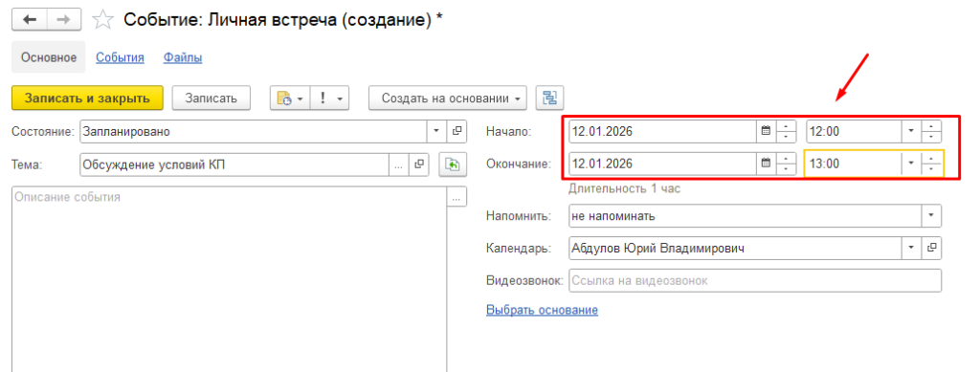This screenshot has height=372, width=980.
Task: Click the Записать и закрыть button
Action: tap(87, 98)
